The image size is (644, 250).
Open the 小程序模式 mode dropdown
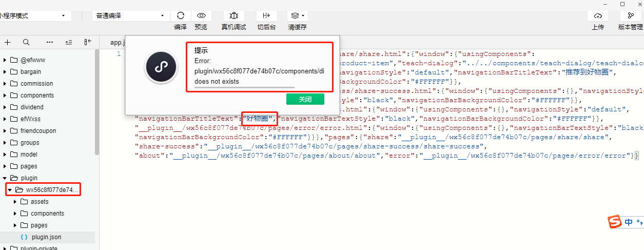[x=35, y=15]
